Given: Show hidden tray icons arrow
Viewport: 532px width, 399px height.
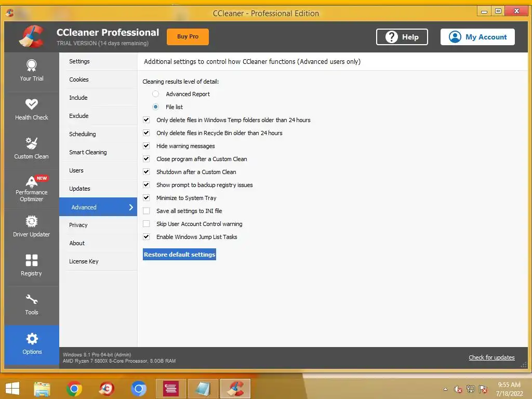Looking at the screenshot, I should click(445, 389).
